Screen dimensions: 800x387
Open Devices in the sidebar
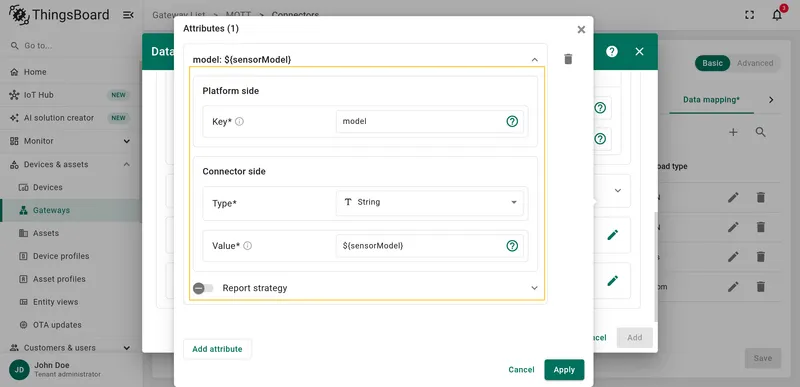pyautogui.click(x=71, y=187)
